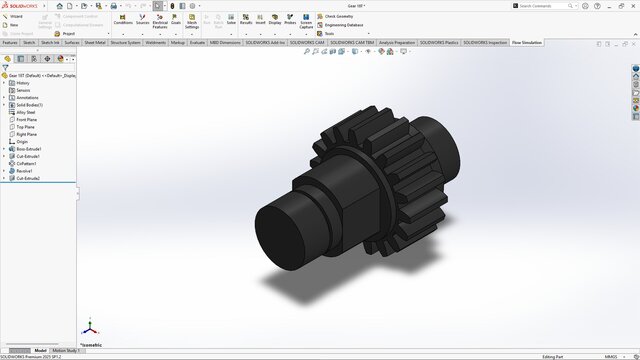The image size is (640, 360).
Task: Open Mesh Settings
Action: (192, 21)
